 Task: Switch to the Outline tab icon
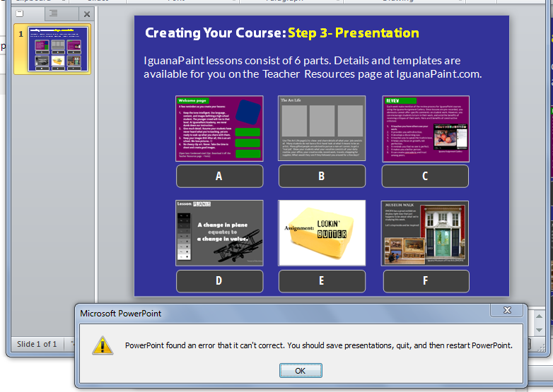(54, 13)
